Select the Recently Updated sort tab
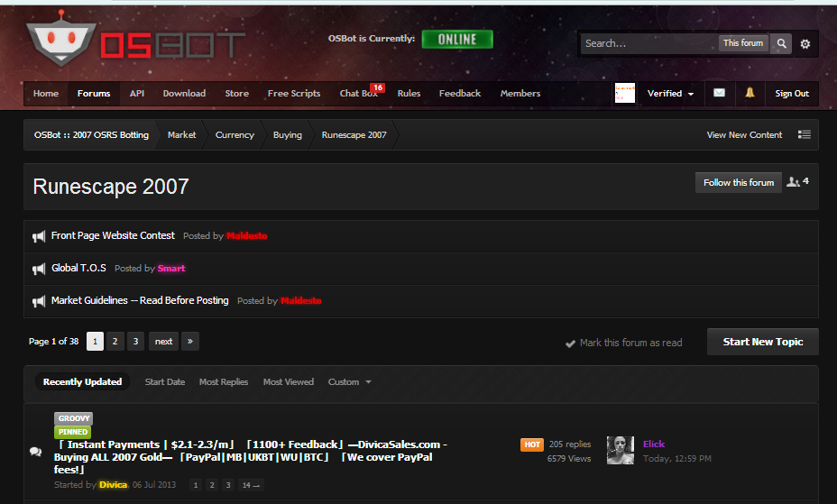 (x=82, y=382)
